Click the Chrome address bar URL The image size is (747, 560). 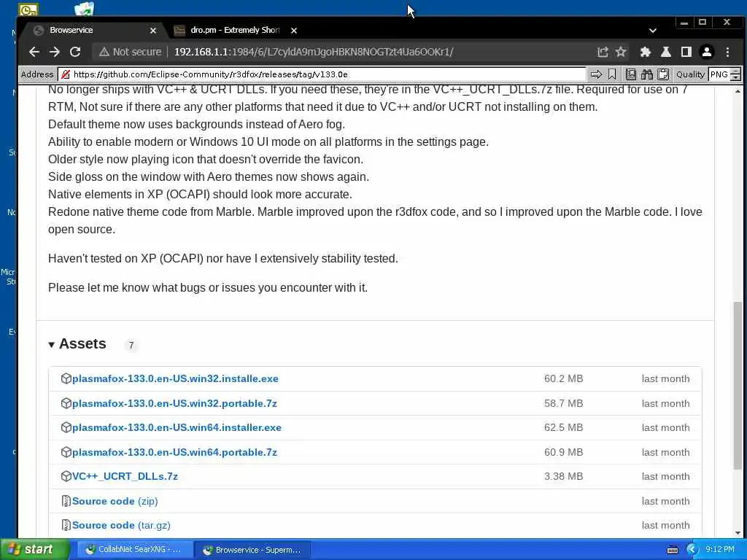pyautogui.click(x=314, y=52)
